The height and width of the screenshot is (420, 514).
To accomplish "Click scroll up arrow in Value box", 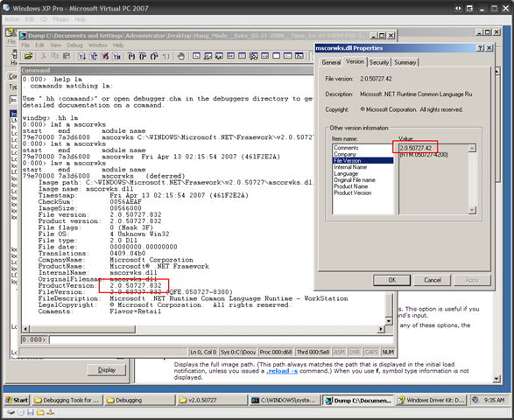I will click(472, 149).
